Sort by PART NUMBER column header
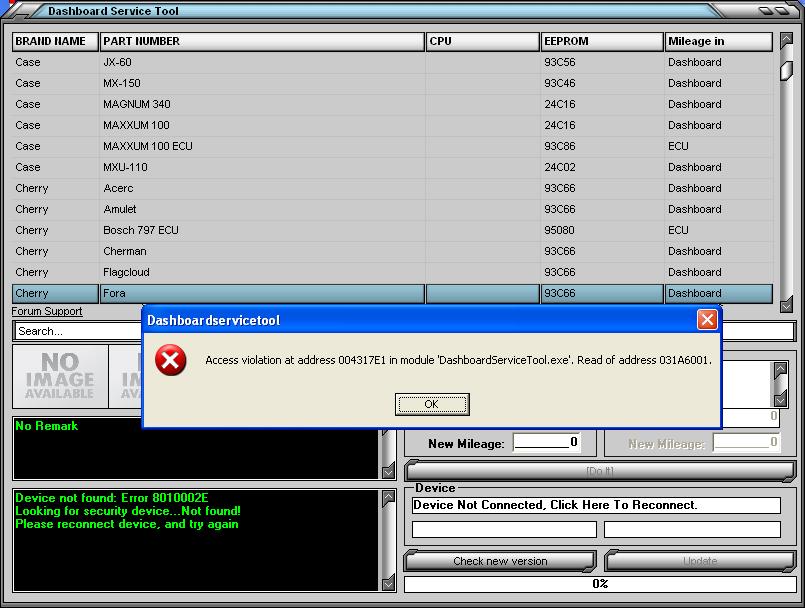 point(262,42)
